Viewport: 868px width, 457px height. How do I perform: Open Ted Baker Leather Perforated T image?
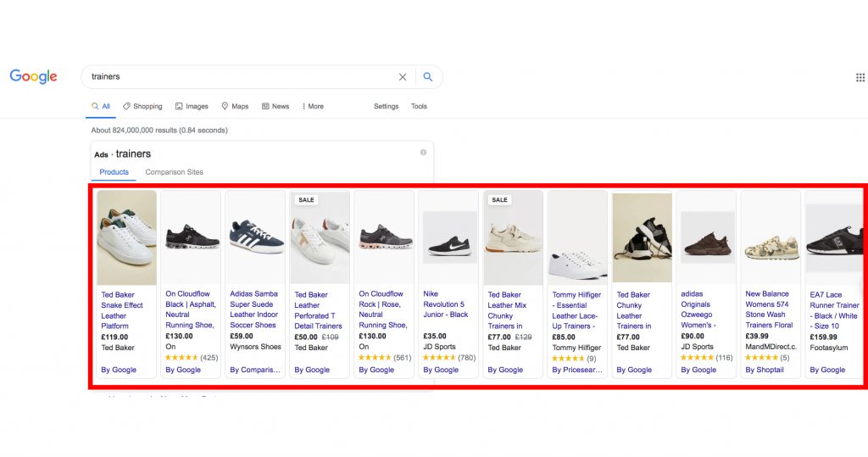320,238
